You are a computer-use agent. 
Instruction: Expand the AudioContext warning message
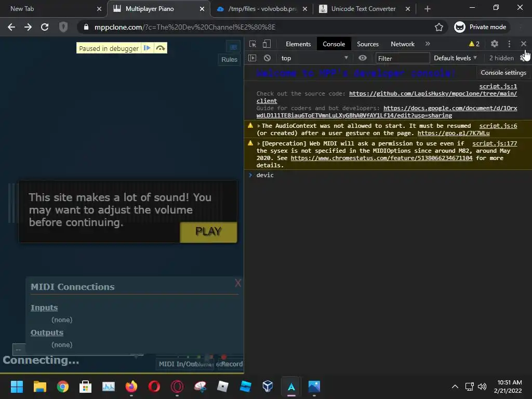point(259,126)
